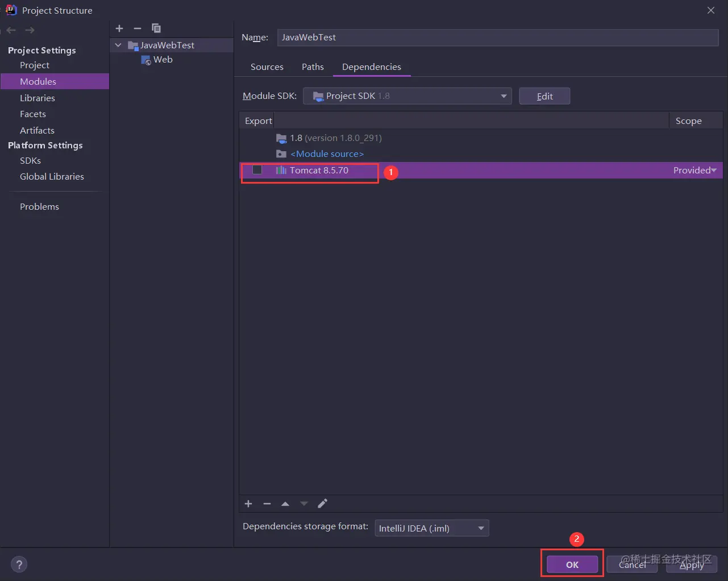Click the back navigation arrow
This screenshot has width=728, height=581.
click(11, 30)
